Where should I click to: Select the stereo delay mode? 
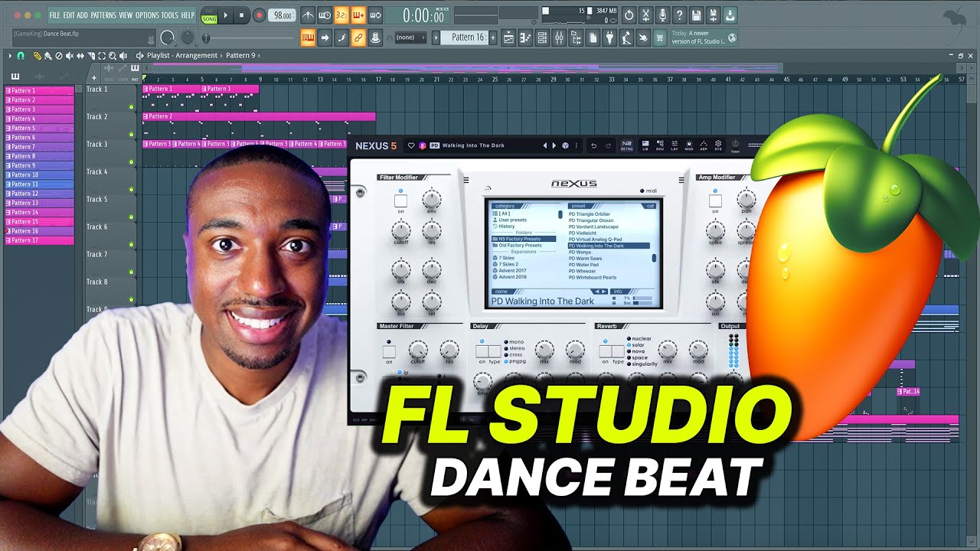click(x=515, y=348)
